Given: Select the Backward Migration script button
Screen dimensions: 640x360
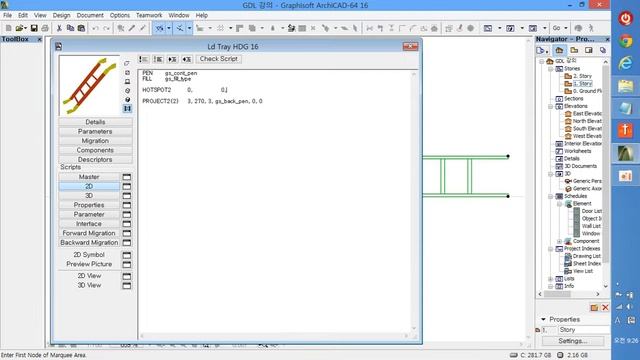Looking at the screenshot, I should click(89, 242).
